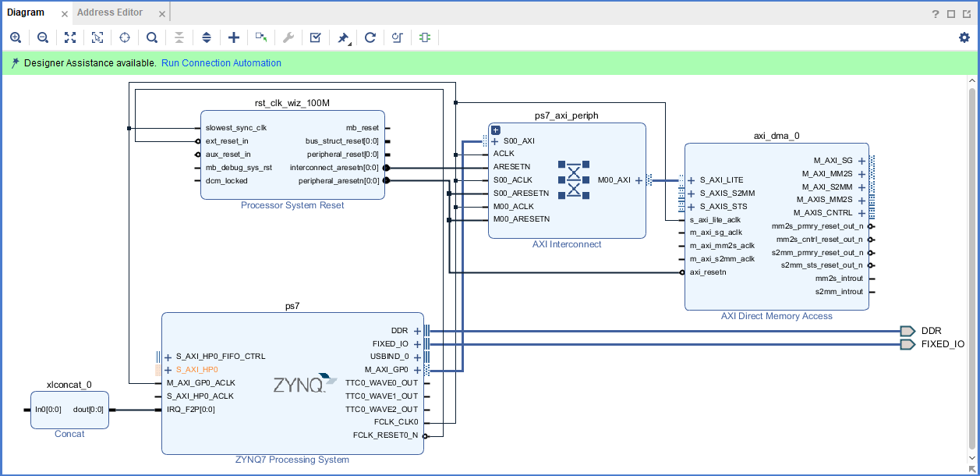
Task: Toggle collapse of hierarchy arrows icon
Action: 179,37
